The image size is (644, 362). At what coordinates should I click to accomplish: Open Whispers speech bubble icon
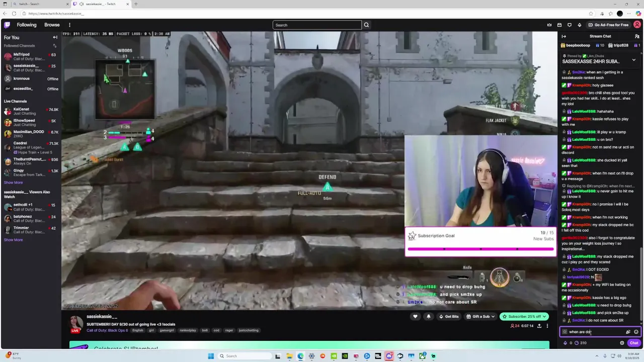click(x=569, y=25)
